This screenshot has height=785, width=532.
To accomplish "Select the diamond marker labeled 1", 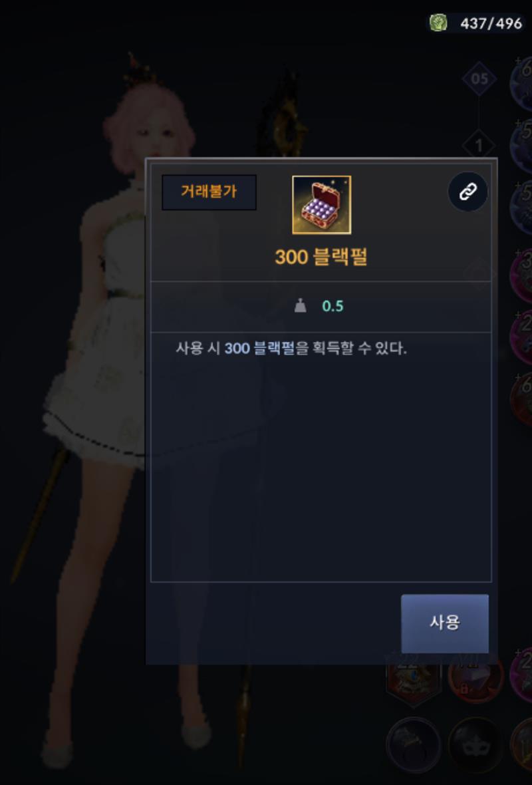I will click(x=479, y=146).
